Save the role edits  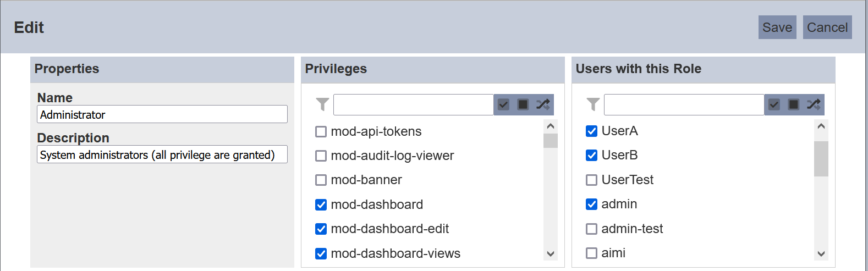(777, 27)
